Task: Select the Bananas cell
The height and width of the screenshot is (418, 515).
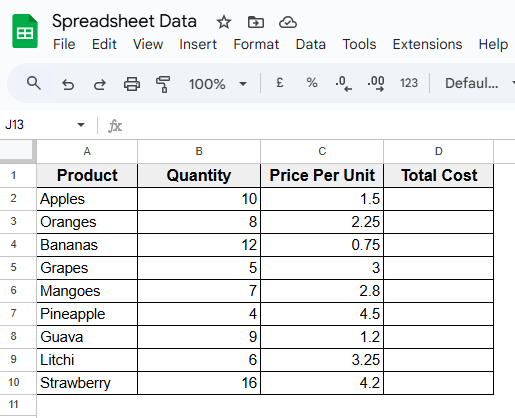Action: point(87,245)
